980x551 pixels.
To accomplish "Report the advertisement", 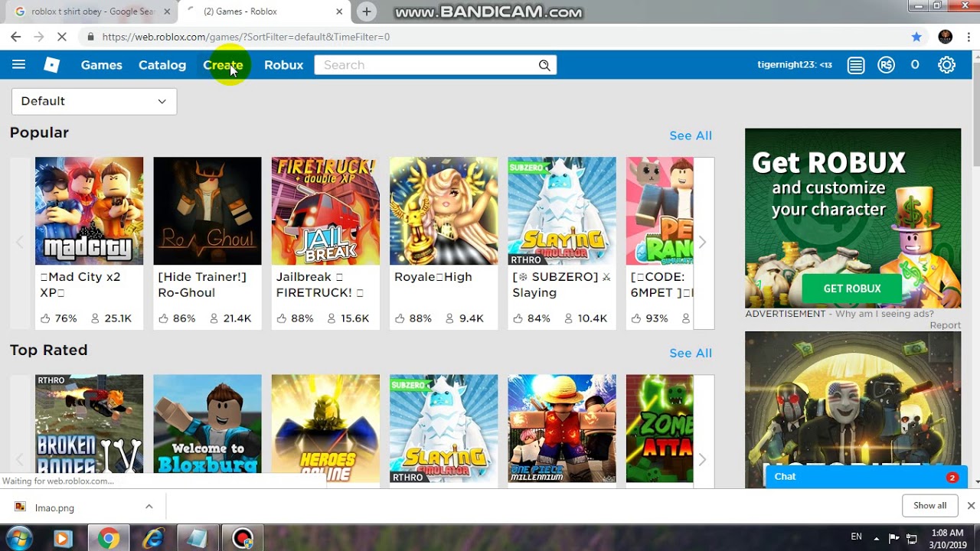I will click(x=945, y=325).
